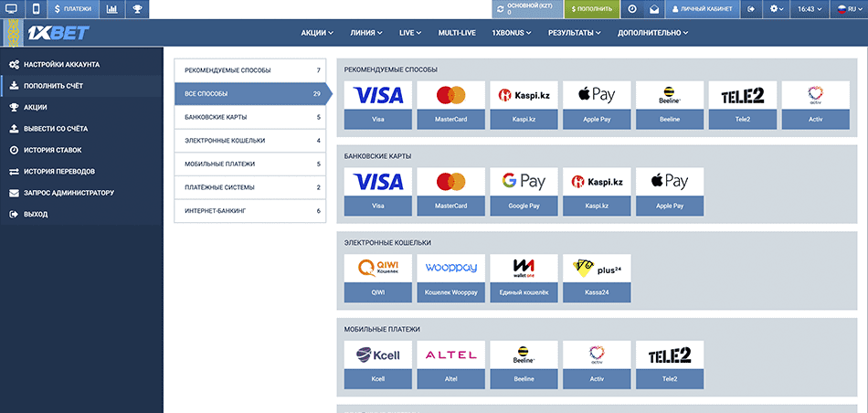The height and width of the screenshot is (413, 868).
Task: Select Beeline in recommended methods
Action: pos(670,105)
